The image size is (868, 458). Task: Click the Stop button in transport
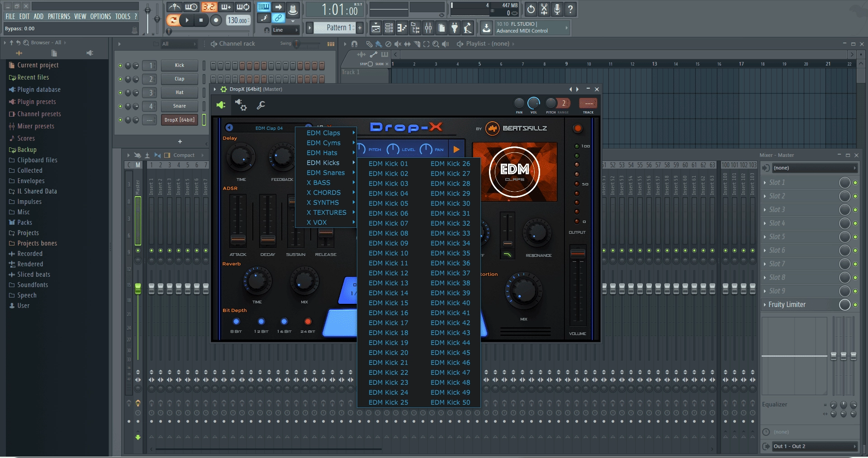[201, 20]
